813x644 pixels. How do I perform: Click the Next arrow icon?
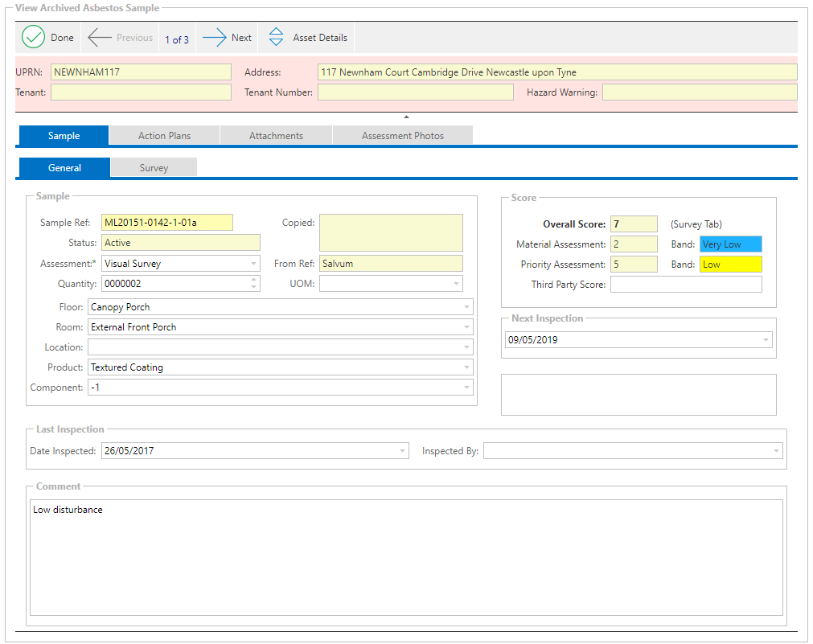point(215,38)
